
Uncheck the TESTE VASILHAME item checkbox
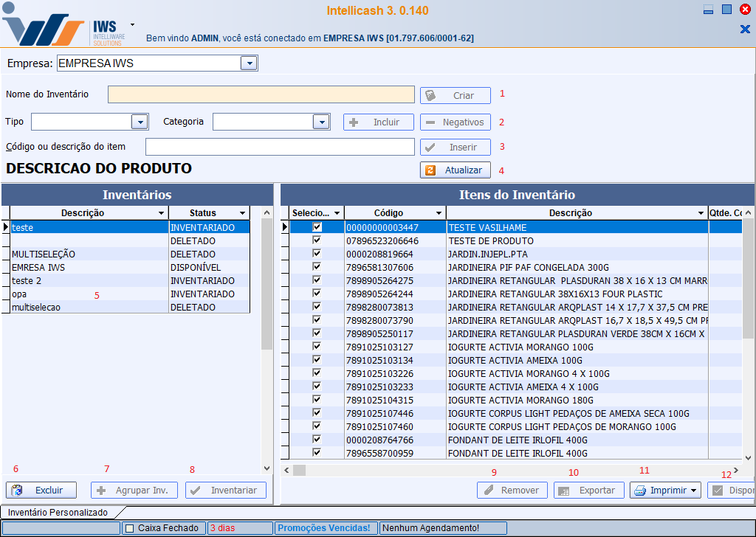click(x=317, y=227)
